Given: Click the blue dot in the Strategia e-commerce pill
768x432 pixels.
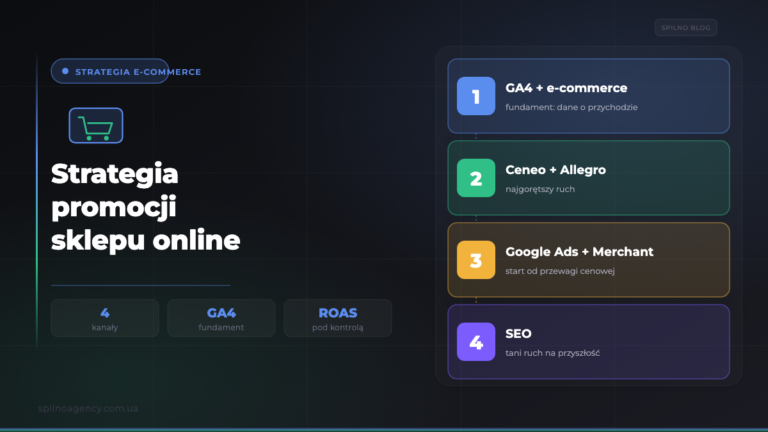Looking at the screenshot, I should pyautogui.click(x=65, y=72).
